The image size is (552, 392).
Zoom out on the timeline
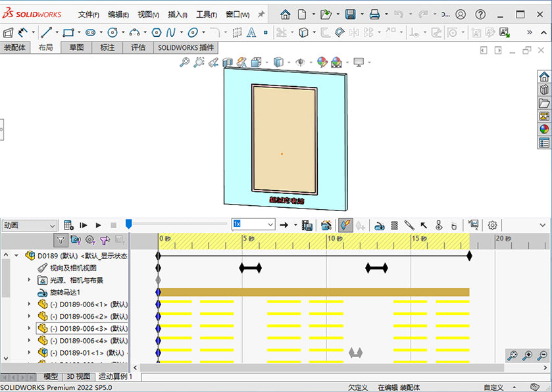[x=542, y=356]
